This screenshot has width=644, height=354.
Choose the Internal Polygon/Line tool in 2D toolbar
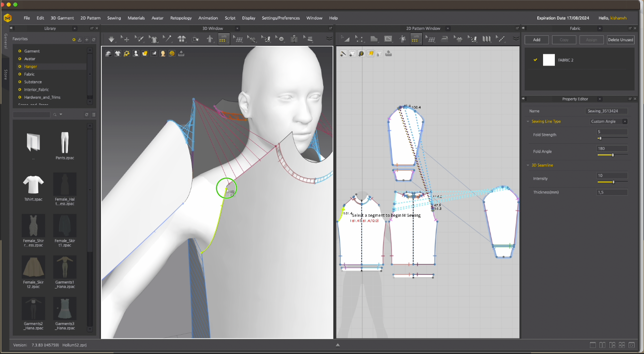coord(388,39)
